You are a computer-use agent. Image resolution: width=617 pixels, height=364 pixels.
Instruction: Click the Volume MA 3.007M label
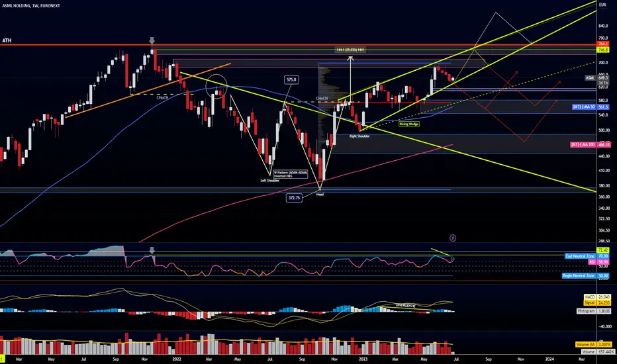[x=593, y=344]
